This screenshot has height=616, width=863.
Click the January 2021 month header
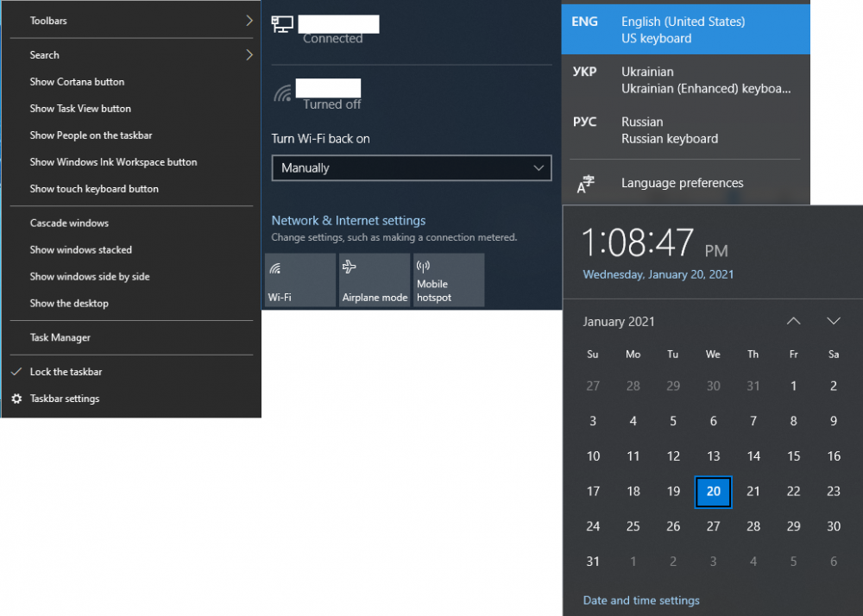619,322
